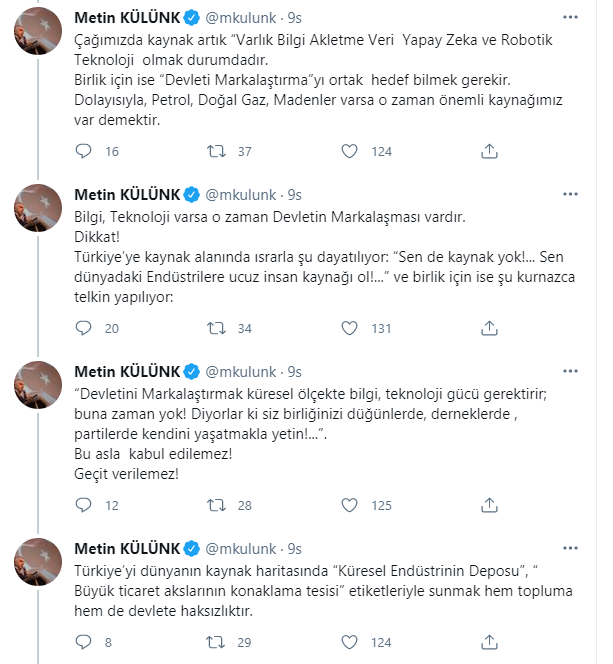Like the tweet with 131 likes
The image size is (613, 664).
click(x=349, y=328)
